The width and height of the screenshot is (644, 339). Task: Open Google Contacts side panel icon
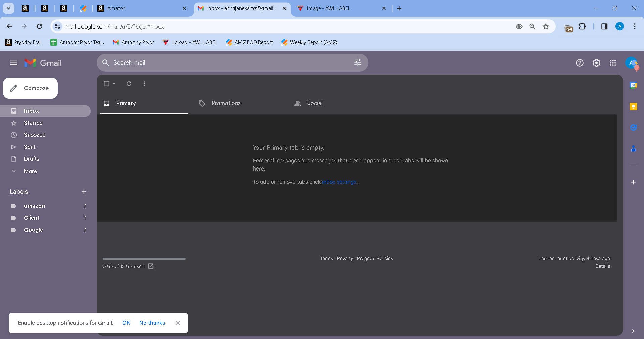[x=633, y=149]
